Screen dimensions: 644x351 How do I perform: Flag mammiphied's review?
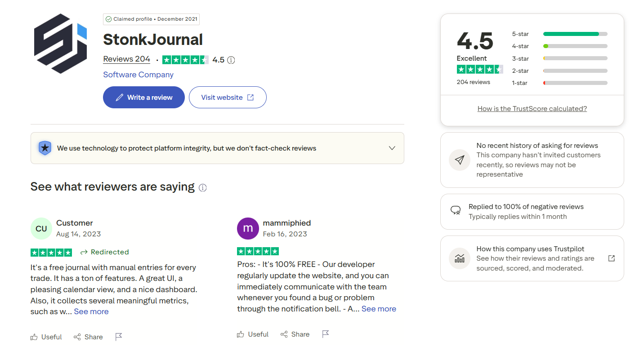(326, 334)
